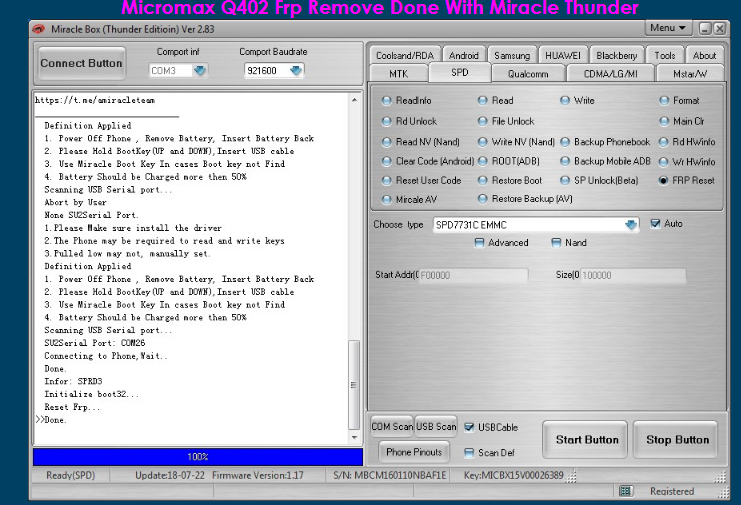The width and height of the screenshot is (741, 505).
Task: Toggle the USBCable checkbox
Action: click(x=469, y=428)
